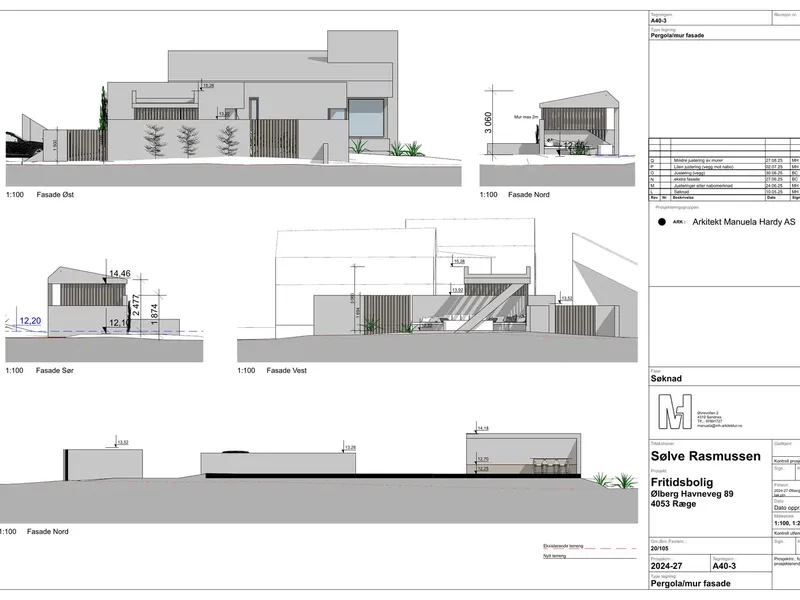The width and height of the screenshot is (800, 600).
Task: Click revision row 'Liten justering (vegg mot nabo)'
Action: click(x=703, y=167)
